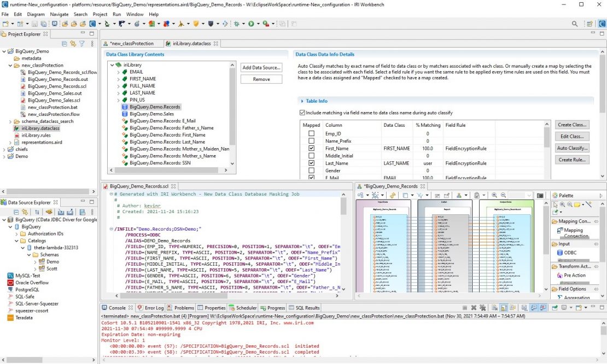This screenshot has width=607, height=364.
Task: Check Mapped for the Middle_Initial row
Action: 311,156
